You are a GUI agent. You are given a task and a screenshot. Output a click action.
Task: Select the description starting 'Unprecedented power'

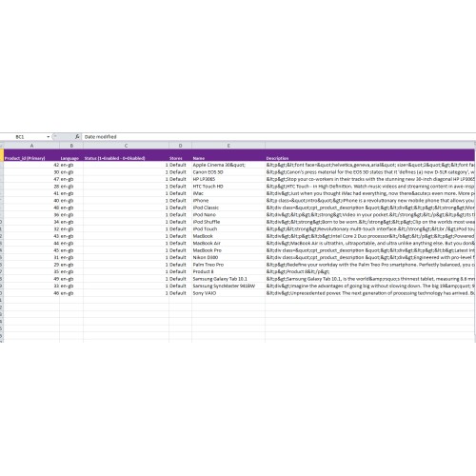click(x=370, y=293)
